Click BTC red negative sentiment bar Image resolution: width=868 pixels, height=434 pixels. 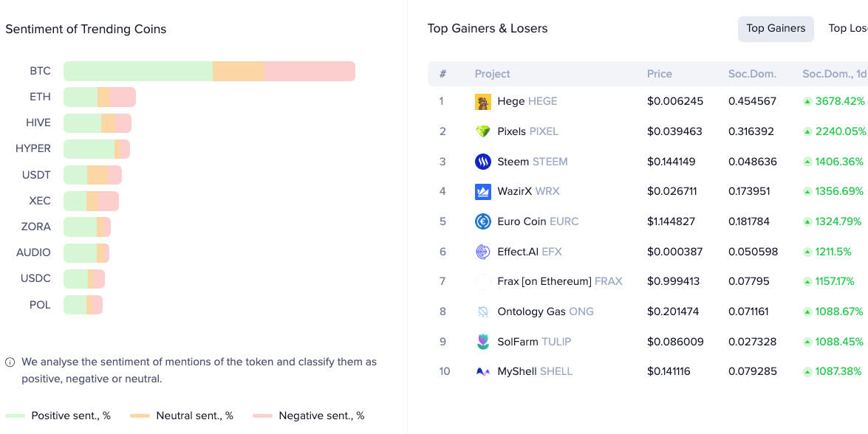(310, 72)
